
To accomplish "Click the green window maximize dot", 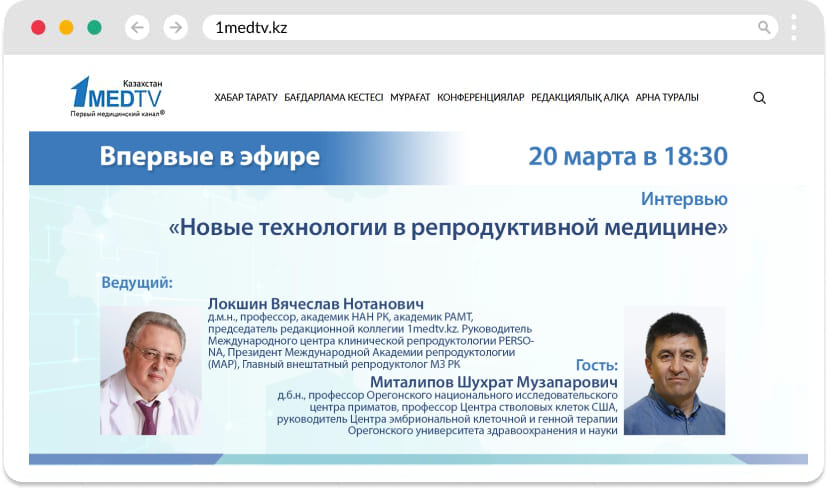I will pos(95,27).
